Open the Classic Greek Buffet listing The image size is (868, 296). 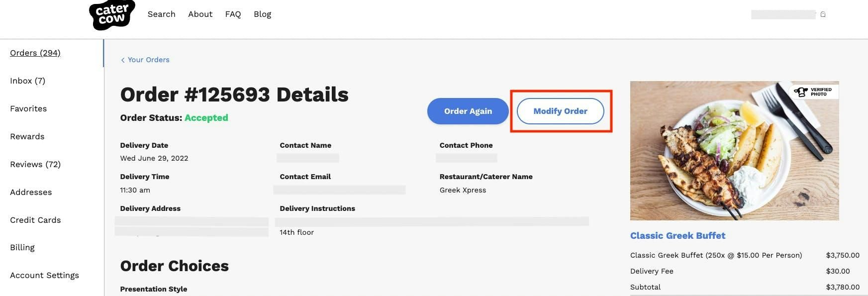[678, 235]
